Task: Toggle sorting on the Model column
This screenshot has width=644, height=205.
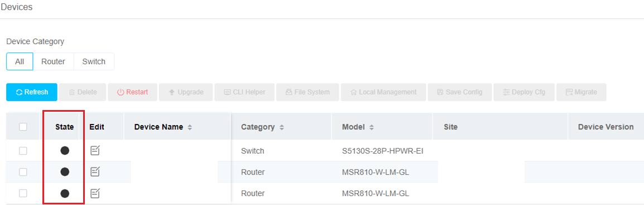Action: coord(371,127)
